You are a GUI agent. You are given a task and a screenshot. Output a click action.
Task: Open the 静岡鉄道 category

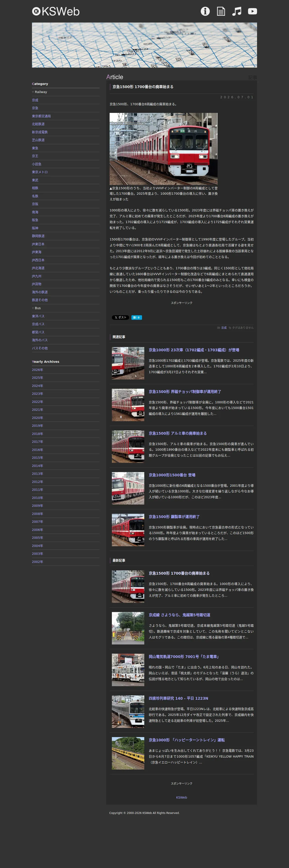coord(38,236)
